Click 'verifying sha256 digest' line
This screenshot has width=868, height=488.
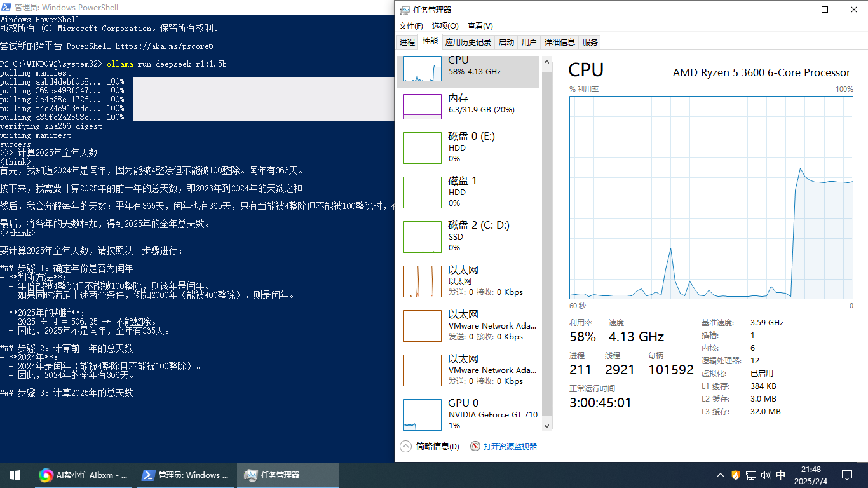click(51, 126)
